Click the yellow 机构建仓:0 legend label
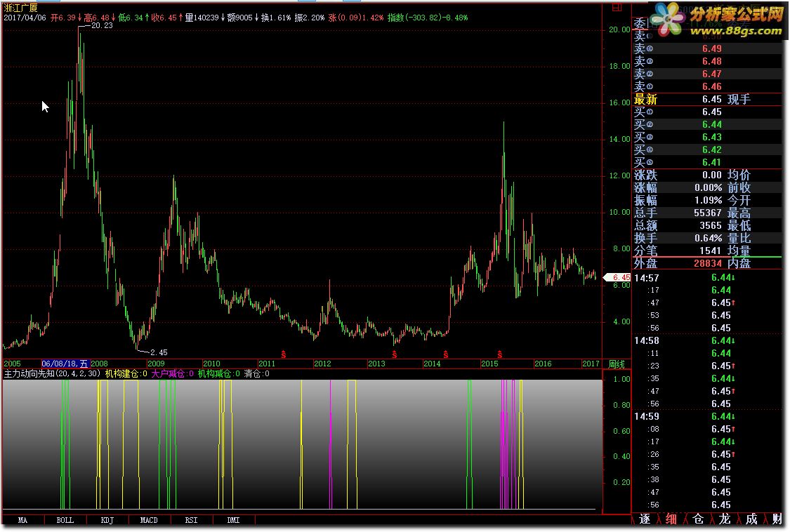790x532 pixels. [x=126, y=373]
